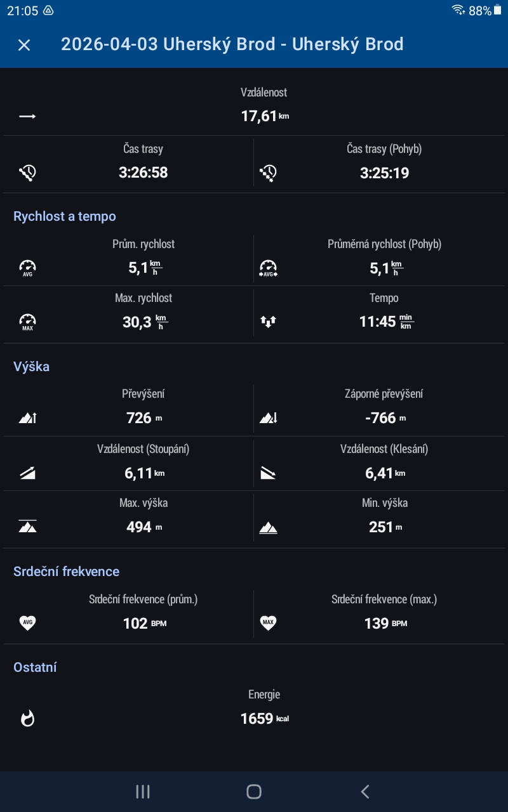Tap the track time clock icon
508x812 pixels.
[x=27, y=173]
